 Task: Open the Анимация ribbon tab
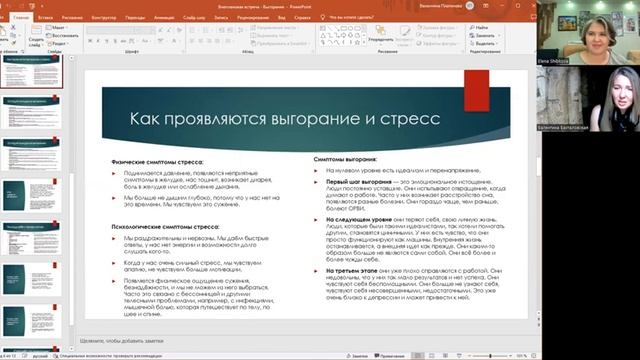[164, 18]
